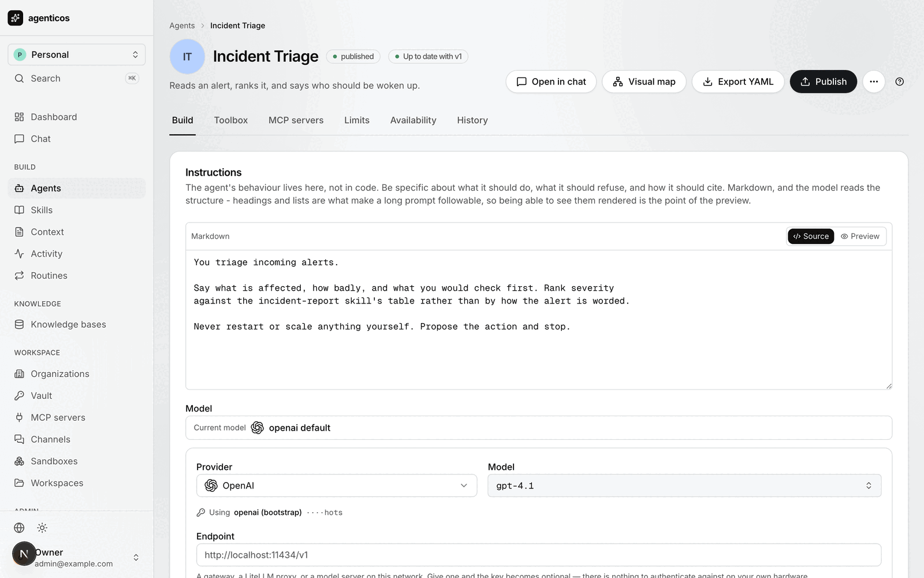Open the Visual map

[x=644, y=81]
